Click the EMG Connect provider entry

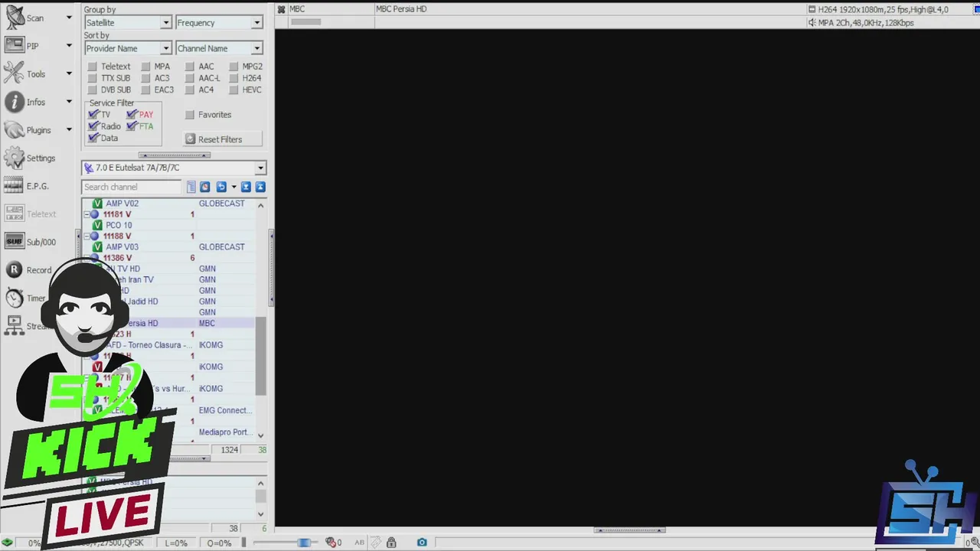[224, 411]
